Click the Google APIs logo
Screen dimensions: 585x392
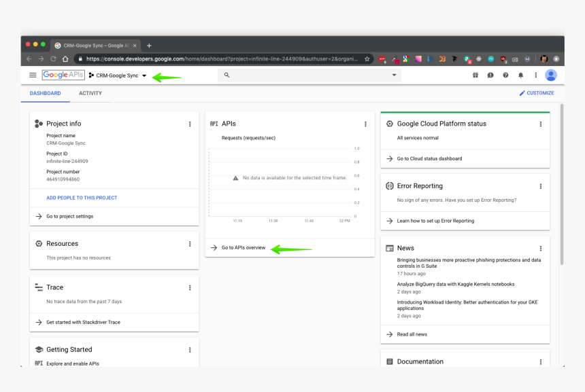point(63,75)
